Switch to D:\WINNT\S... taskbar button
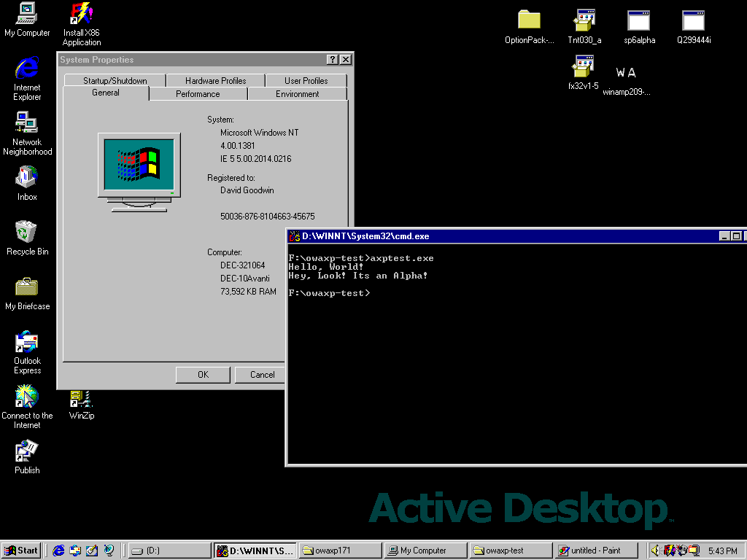Image resolution: width=747 pixels, height=560 pixels. click(255, 551)
